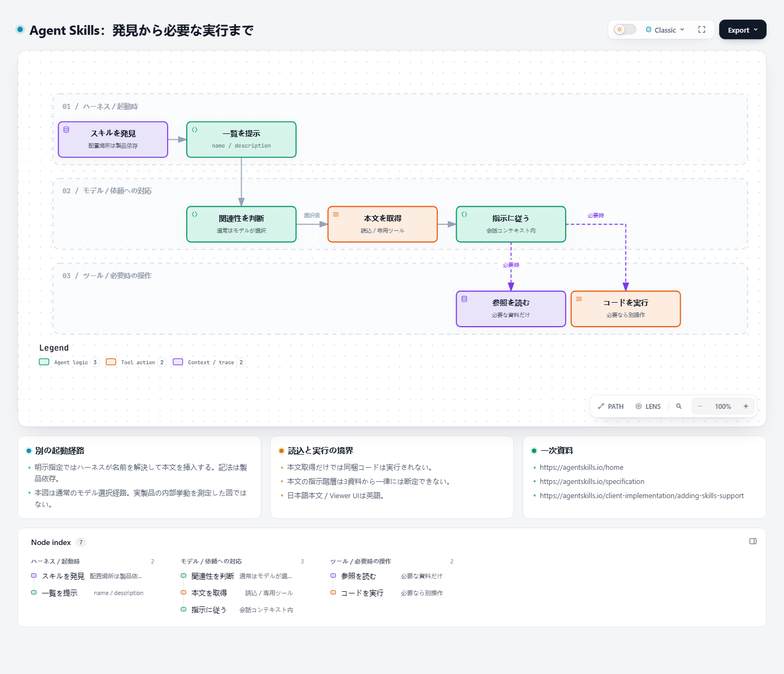784x674 pixels.
Task: Toggle Context / trace legend filter
Action: coord(209,362)
